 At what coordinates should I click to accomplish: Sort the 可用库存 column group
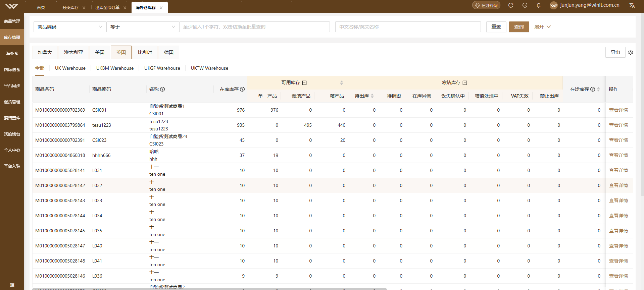click(342, 83)
